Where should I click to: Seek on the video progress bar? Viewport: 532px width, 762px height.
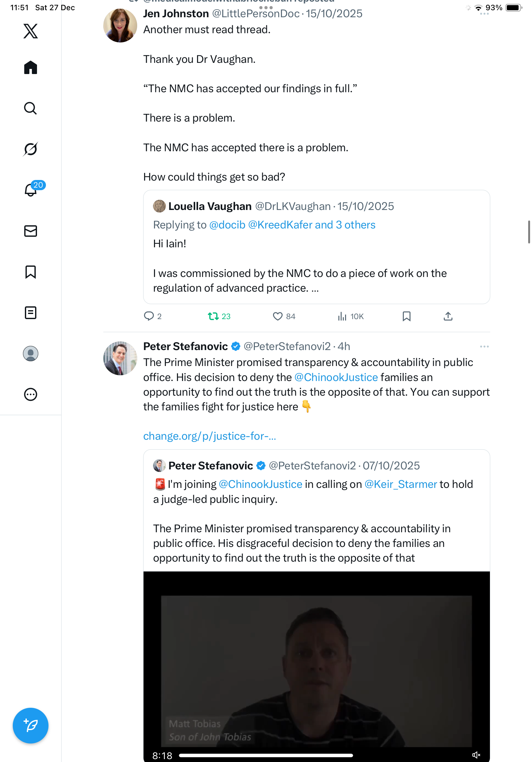tap(265, 755)
